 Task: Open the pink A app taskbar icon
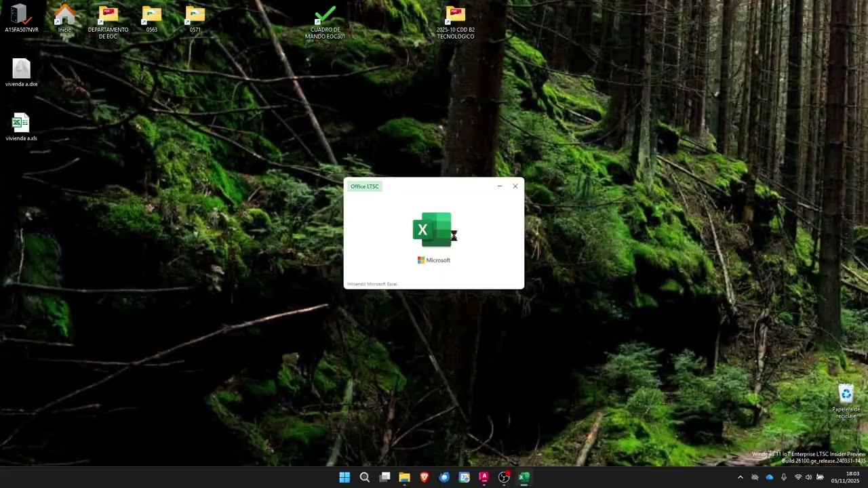tap(484, 477)
